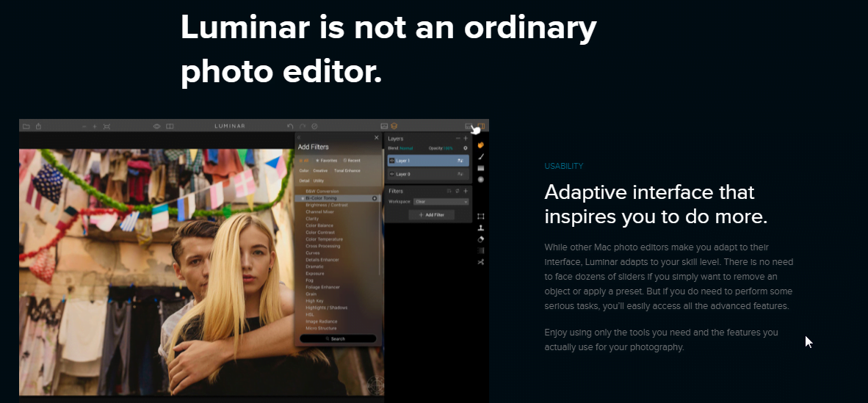Viewport: 868px width, 403px height.
Task: Select the Detail filter category
Action: pos(304,181)
